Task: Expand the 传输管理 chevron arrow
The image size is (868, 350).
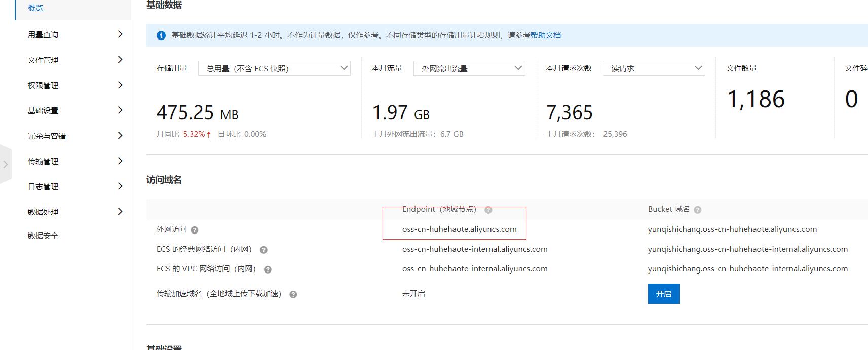Action: pyautogui.click(x=120, y=161)
